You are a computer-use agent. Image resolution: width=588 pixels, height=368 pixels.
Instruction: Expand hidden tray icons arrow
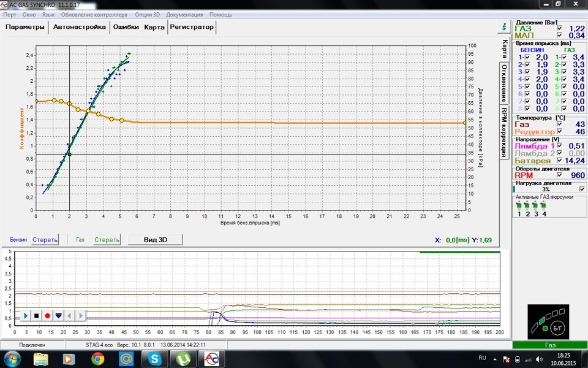point(495,359)
